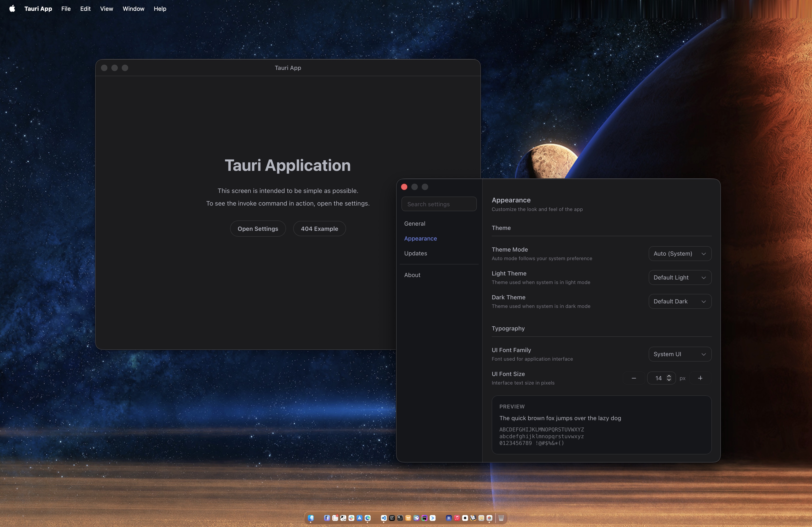The height and width of the screenshot is (527, 812).
Task: Open the Dark Theme dropdown
Action: pos(680,301)
